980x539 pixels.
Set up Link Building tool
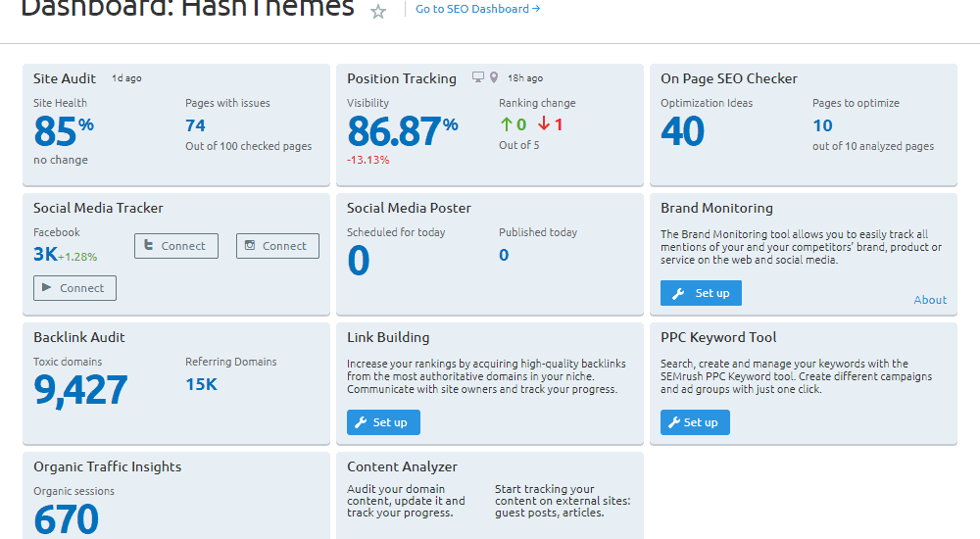point(383,422)
